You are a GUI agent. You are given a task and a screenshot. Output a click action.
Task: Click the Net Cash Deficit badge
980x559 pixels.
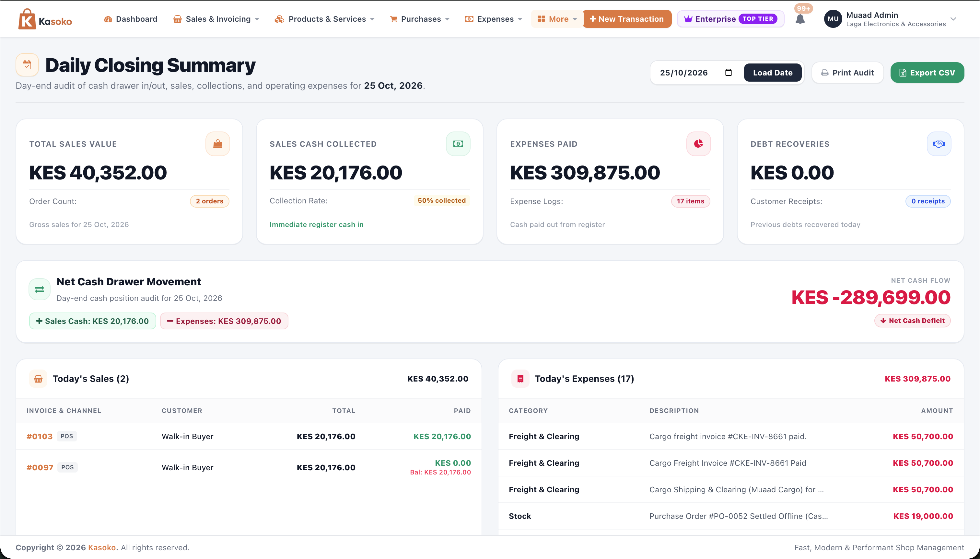pos(912,321)
